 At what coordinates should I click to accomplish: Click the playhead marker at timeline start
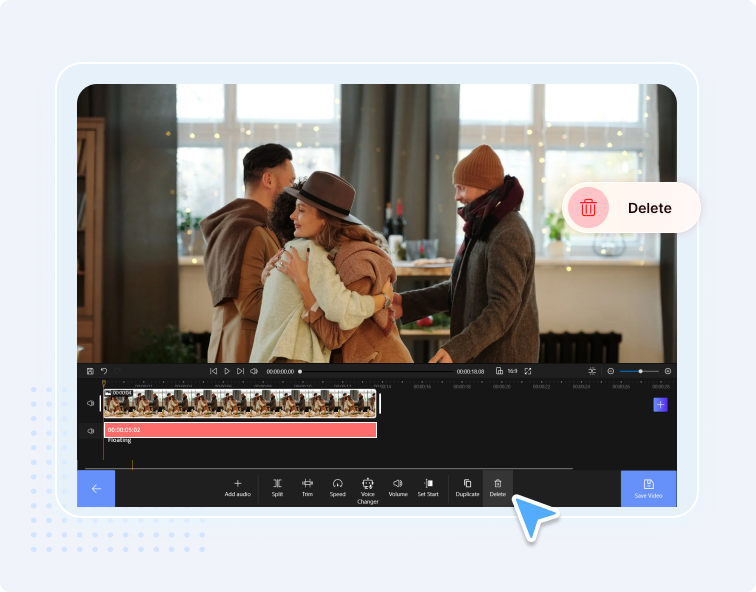[104, 383]
